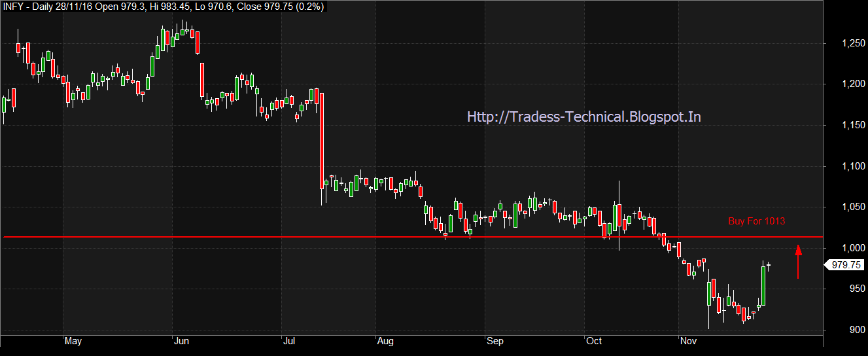Select the Jul label on the time axis
Screen dimensions: 868x356
click(x=289, y=341)
